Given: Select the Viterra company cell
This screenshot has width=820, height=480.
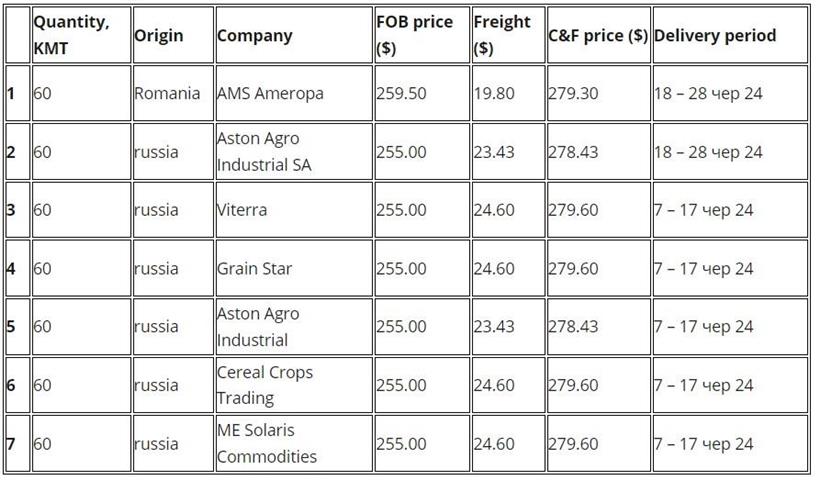Looking at the screenshot, I should coord(241,210).
